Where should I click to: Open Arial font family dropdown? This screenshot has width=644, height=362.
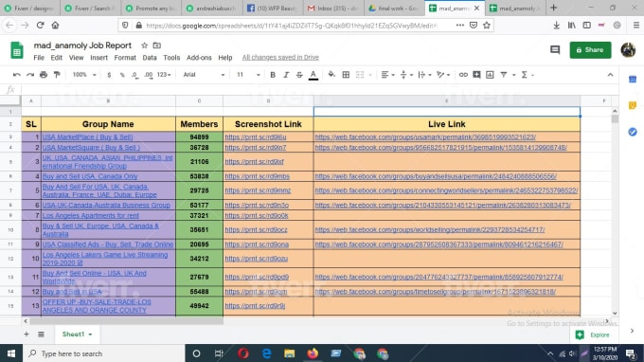pos(204,75)
